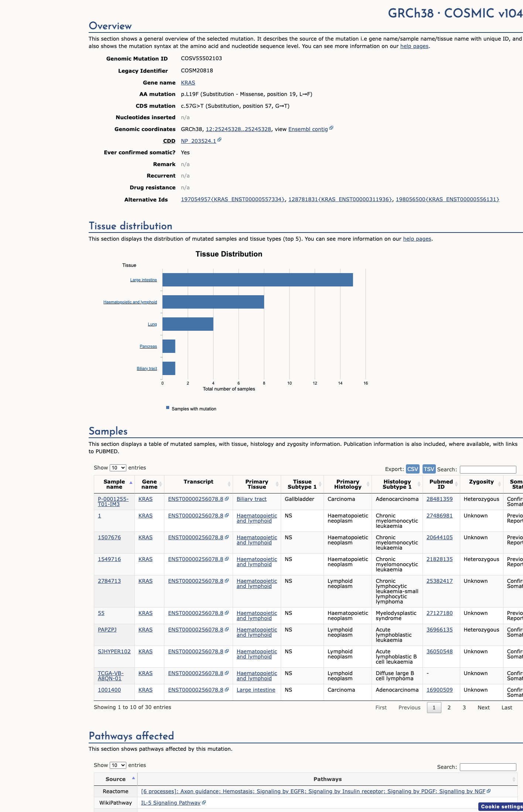Image resolution: width=523 pixels, height=812 pixels.
Task: Click the Samples with mutation legend swatch
Action: [168, 408]
